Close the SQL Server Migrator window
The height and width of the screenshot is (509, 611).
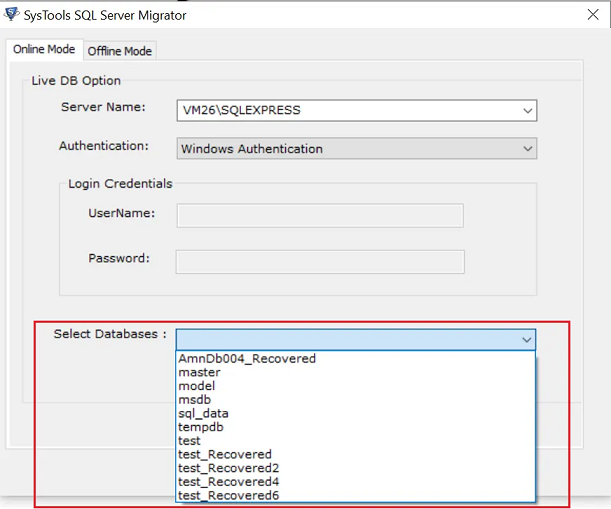(593, 15)
